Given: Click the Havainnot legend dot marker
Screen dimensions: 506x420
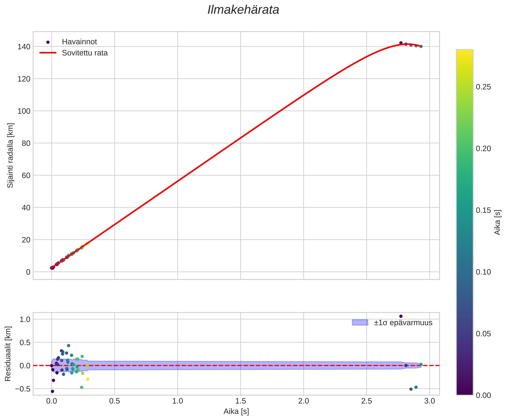Looking at the screenshot, I should point(48,42).
